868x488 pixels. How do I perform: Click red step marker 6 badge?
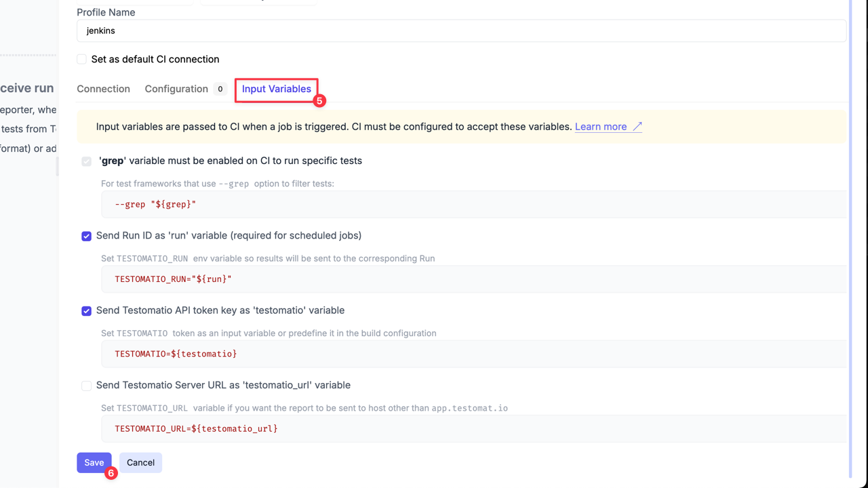pos(111,473)
